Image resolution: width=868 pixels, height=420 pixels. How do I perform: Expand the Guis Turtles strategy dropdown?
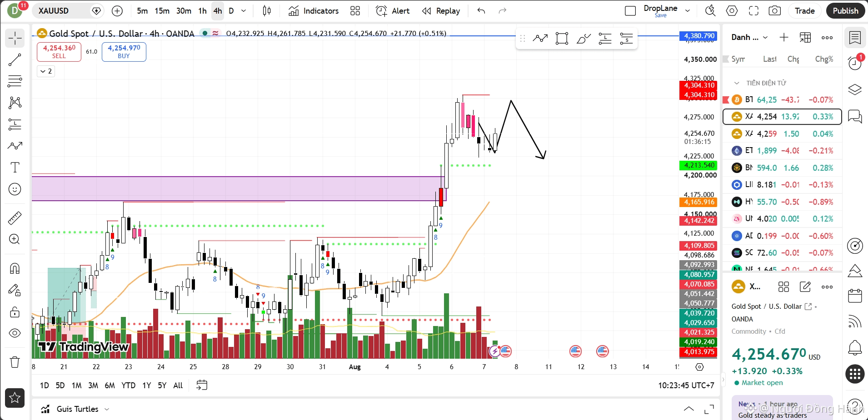click(x=107, y=409)
